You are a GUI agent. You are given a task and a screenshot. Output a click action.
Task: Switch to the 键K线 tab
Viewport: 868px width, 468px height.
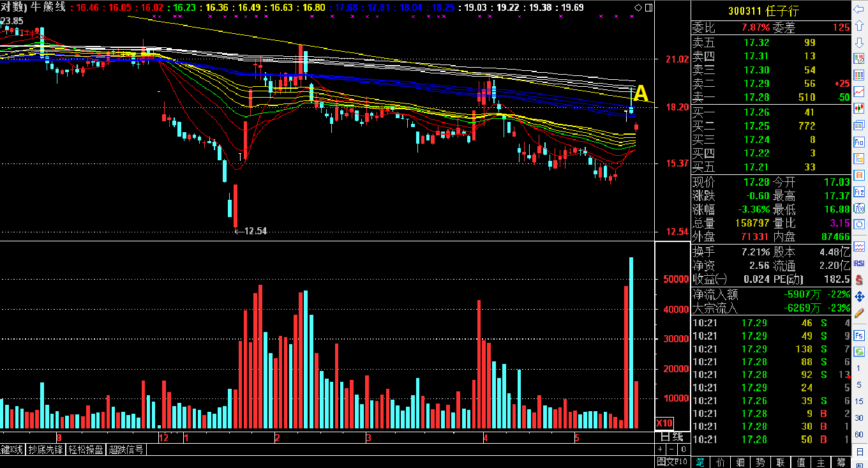click(12, 449)
